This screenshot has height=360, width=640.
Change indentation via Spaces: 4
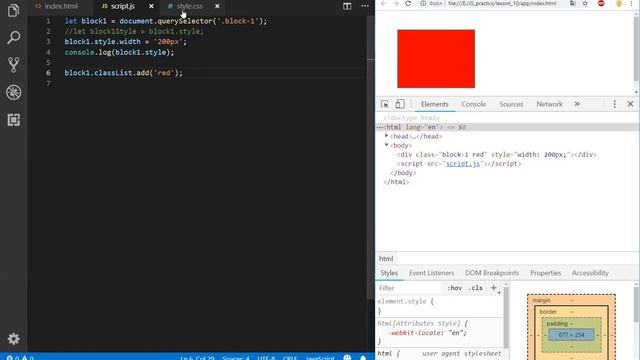236,357
